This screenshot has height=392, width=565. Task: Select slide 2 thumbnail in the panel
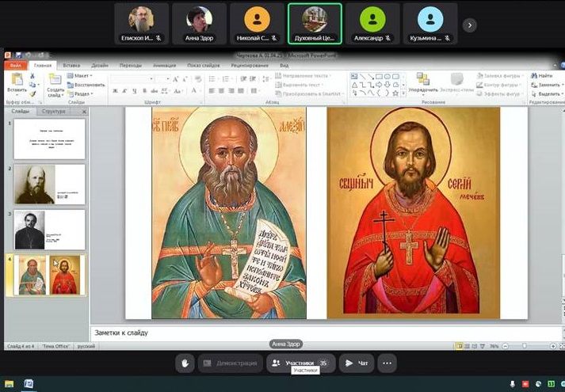(49, 184)
